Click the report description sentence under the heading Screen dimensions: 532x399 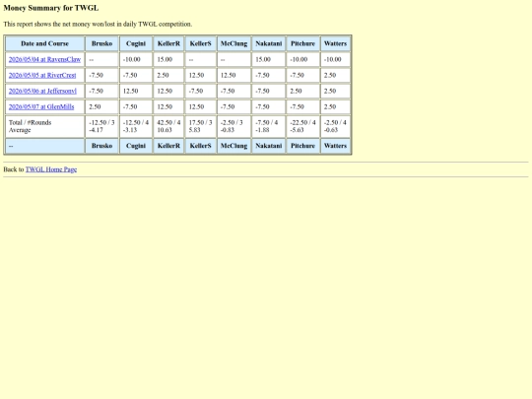pos(98,24)
